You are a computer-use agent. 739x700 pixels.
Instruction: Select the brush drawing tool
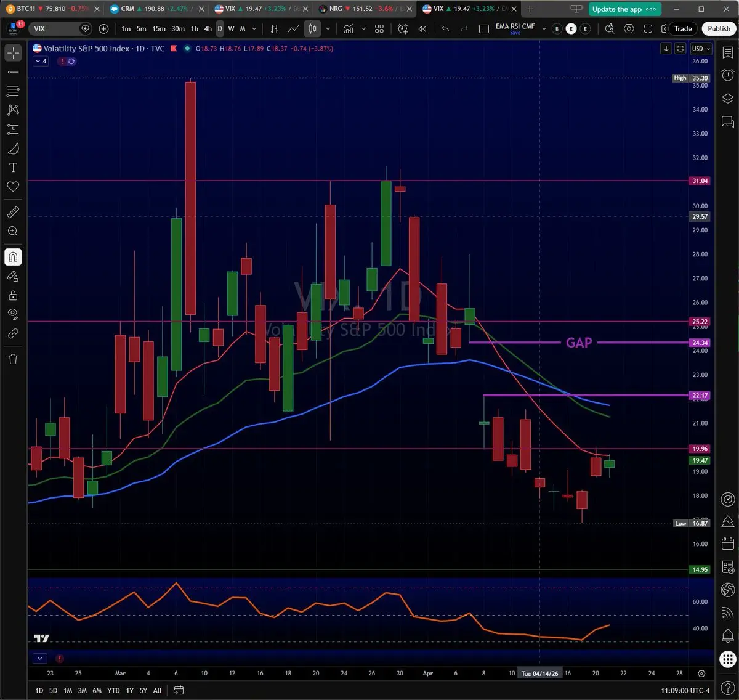coord(13,149)
